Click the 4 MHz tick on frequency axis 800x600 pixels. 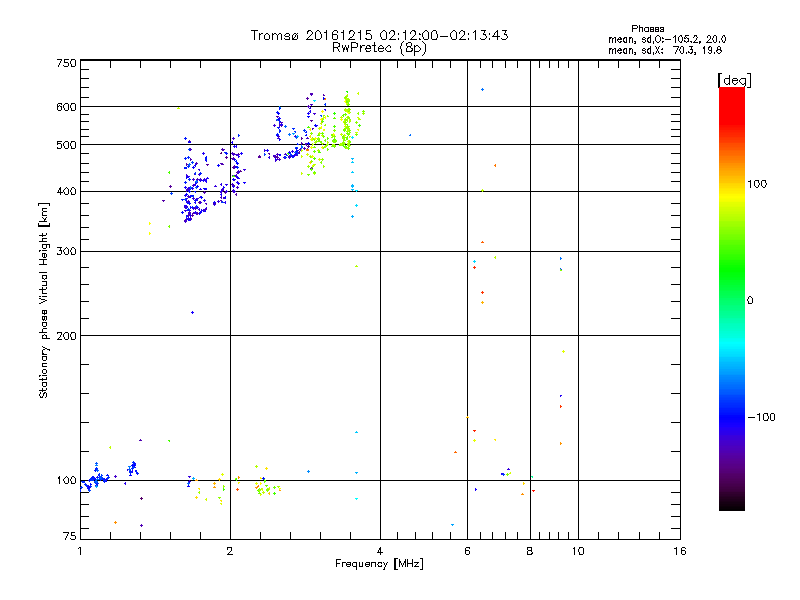pos(379,550)
